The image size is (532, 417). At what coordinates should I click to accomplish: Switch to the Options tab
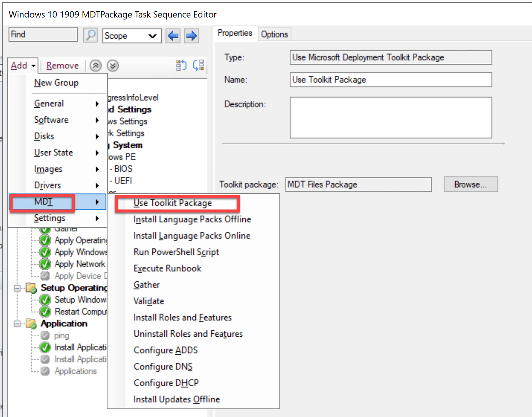(x=274, y=34)
